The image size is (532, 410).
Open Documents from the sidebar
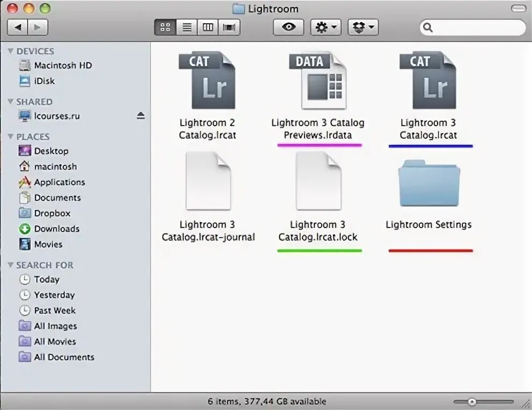(x=50, y=197)
